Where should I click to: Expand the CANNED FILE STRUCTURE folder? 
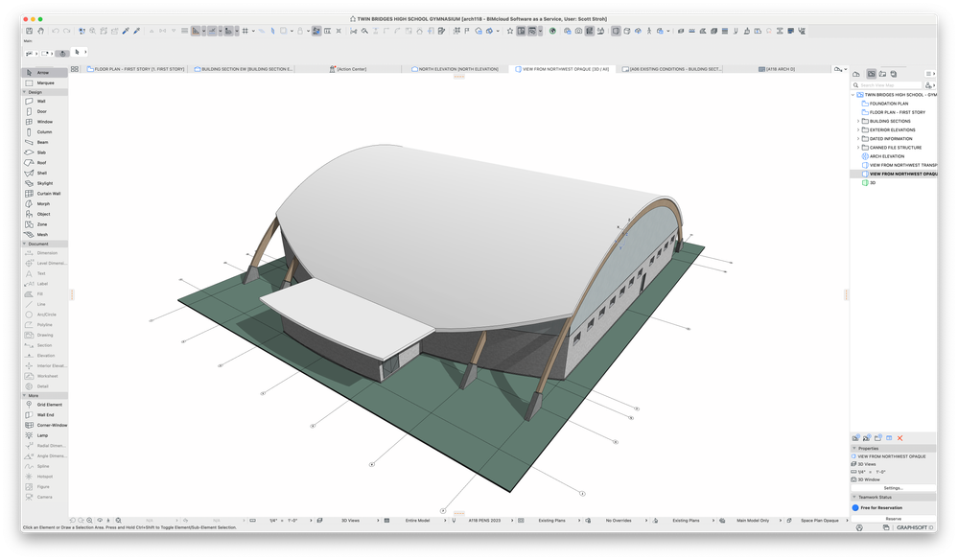(858, 147)
